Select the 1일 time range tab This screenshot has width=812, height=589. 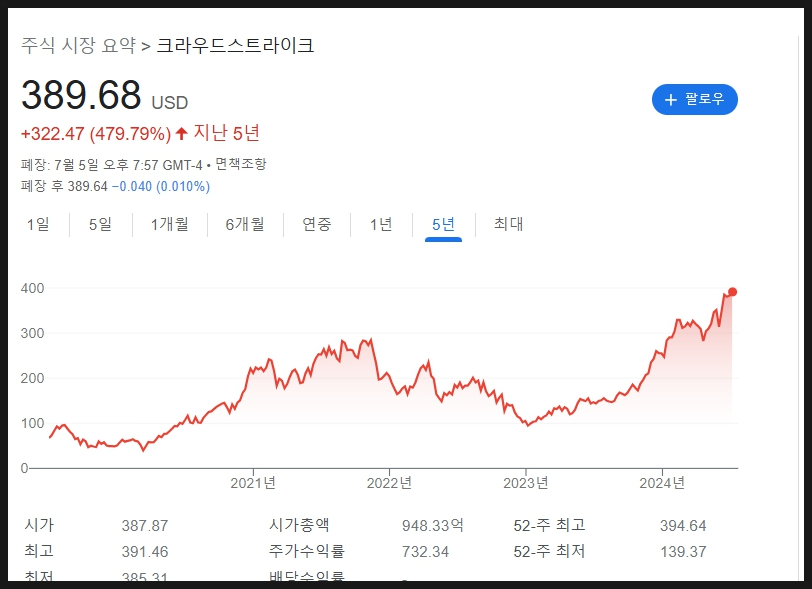click(38, 224)
